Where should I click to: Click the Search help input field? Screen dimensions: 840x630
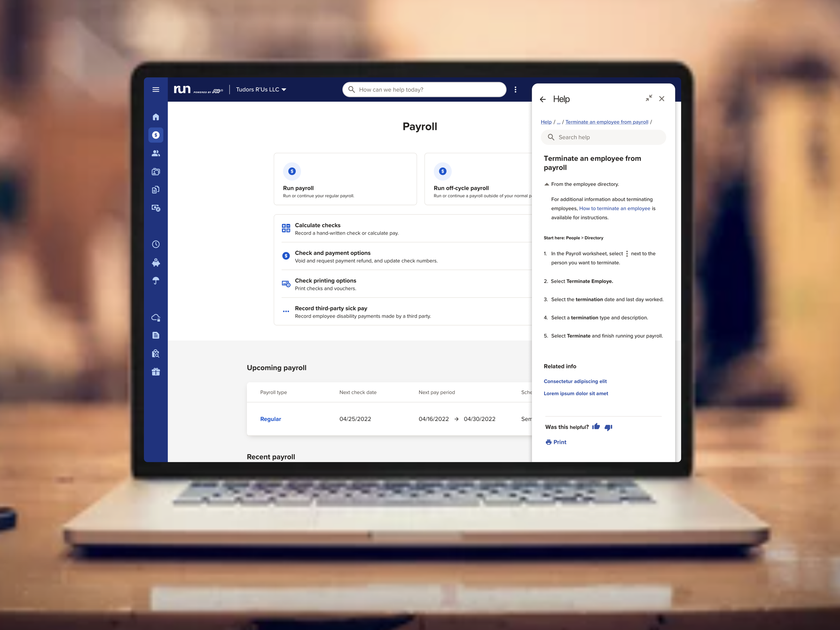pyautogui.click(x=607, y=137)
